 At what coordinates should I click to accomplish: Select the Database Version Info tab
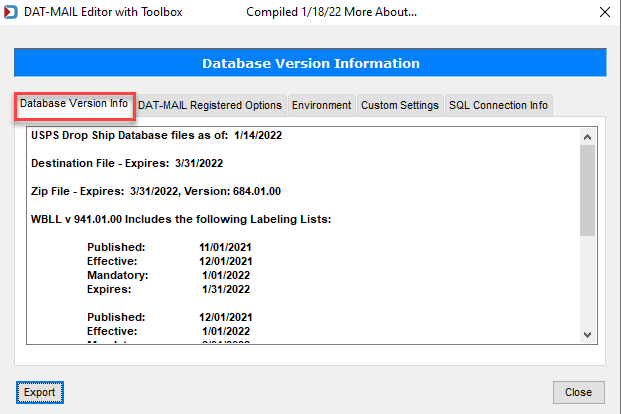(74, 104)
